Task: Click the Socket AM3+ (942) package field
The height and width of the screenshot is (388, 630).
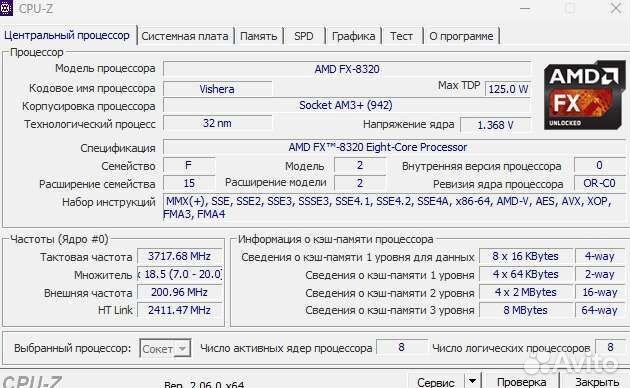Action: 346,106
